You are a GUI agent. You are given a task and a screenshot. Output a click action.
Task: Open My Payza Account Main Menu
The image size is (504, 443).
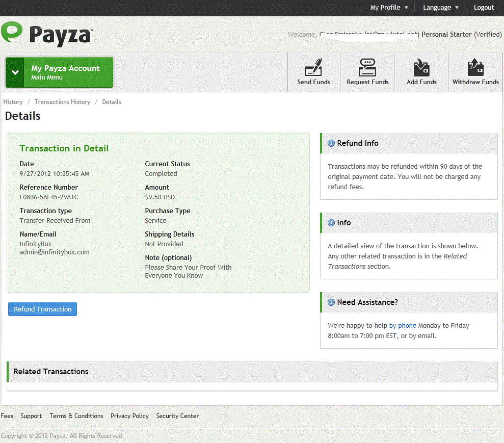(x=60, y=72)
